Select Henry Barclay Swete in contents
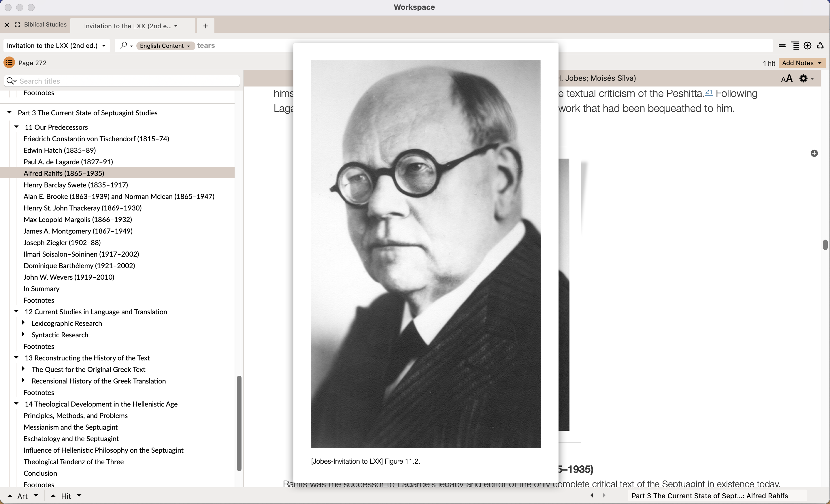Image resolution: width=830 pixels, height=504 pixels. tap(76, 185)
